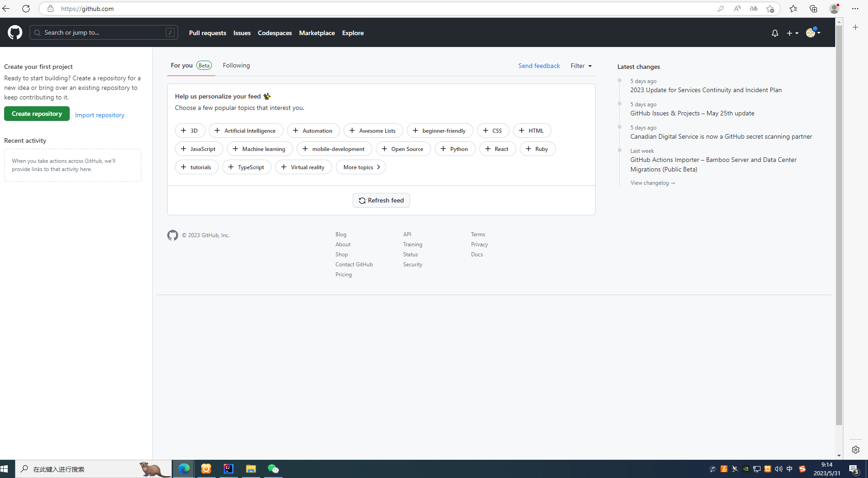Open the Windows notification center
Image resolution: width=868 pixels, height=478 pixels.
click(x=854, y=469)
